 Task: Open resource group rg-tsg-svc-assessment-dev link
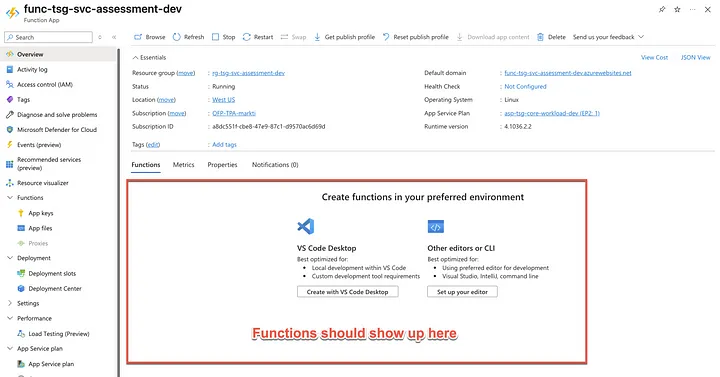(248, 73)
